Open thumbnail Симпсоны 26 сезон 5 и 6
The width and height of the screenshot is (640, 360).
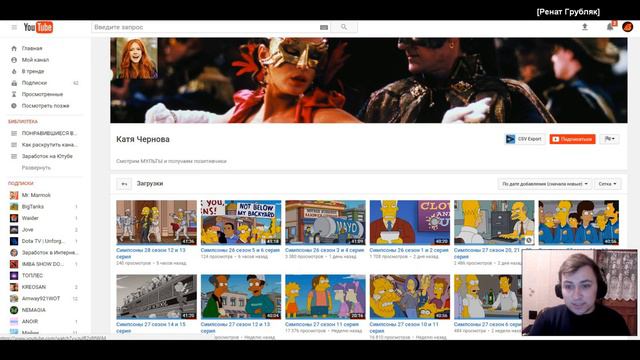click(x=241, y=222)
